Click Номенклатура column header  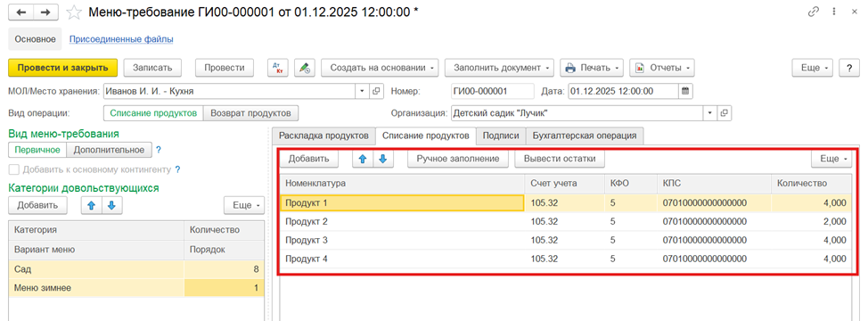click(x=403, y=183)
